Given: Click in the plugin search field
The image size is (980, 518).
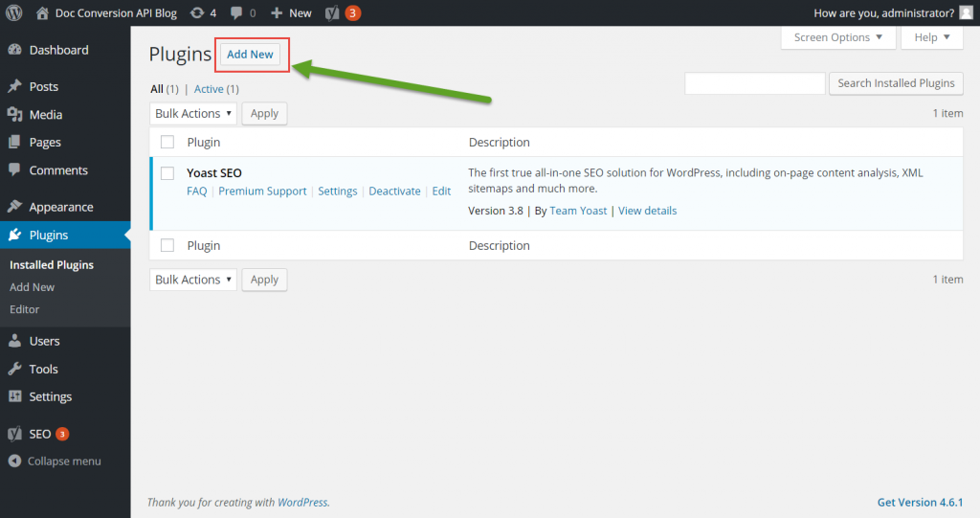Looking at the screenshot, I should point(755,83).
